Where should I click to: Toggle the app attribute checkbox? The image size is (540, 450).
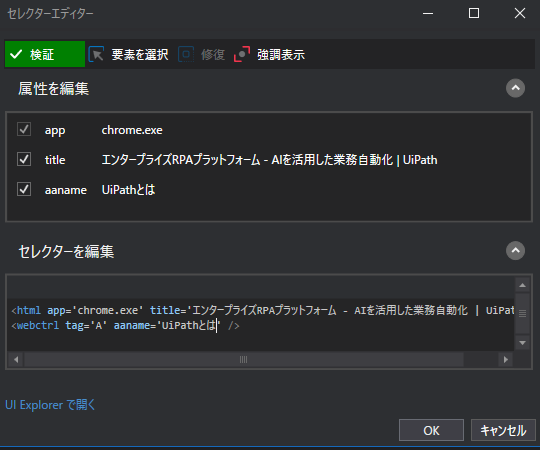point(24,129)
